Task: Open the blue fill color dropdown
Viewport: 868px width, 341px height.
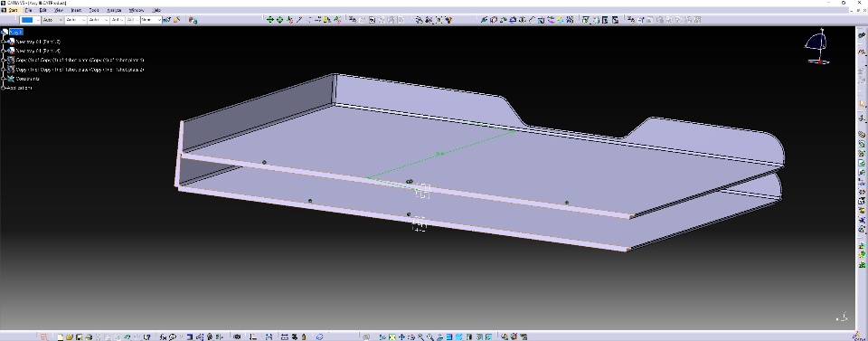Action: coord(31,19)
